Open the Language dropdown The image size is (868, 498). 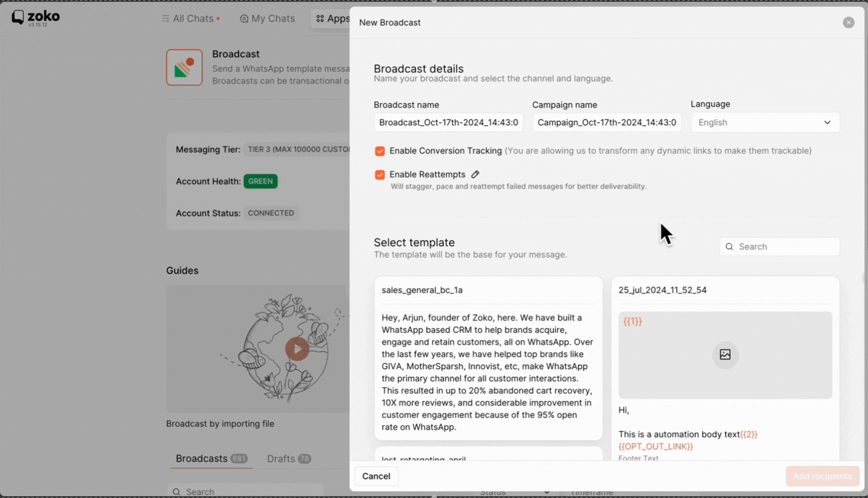(x=765, y=122)
